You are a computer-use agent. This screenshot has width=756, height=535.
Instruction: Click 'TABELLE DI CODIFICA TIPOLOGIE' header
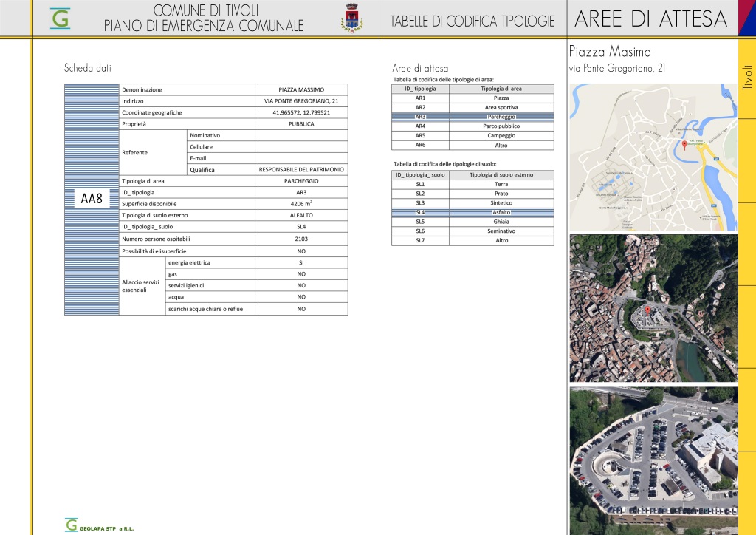coord(472,21)
